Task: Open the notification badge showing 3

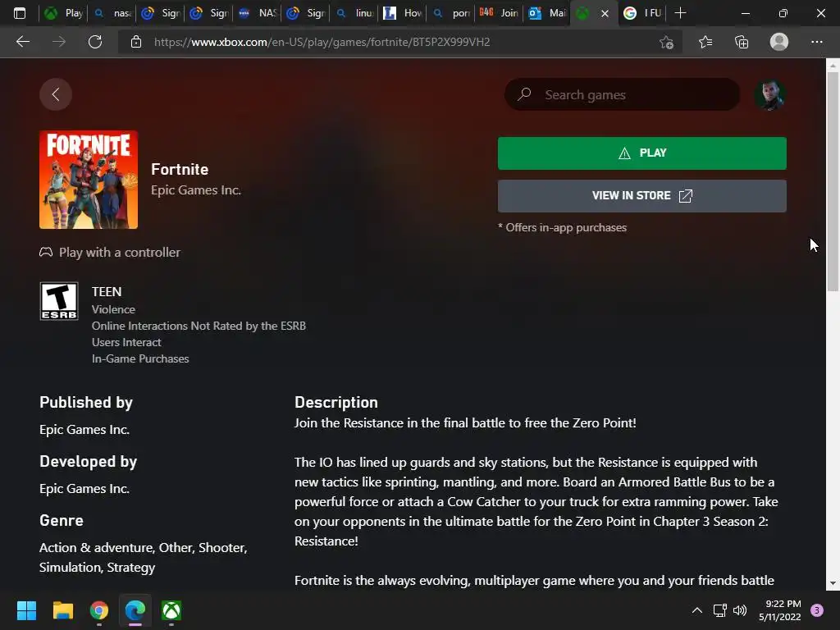Action: [817, 610]
